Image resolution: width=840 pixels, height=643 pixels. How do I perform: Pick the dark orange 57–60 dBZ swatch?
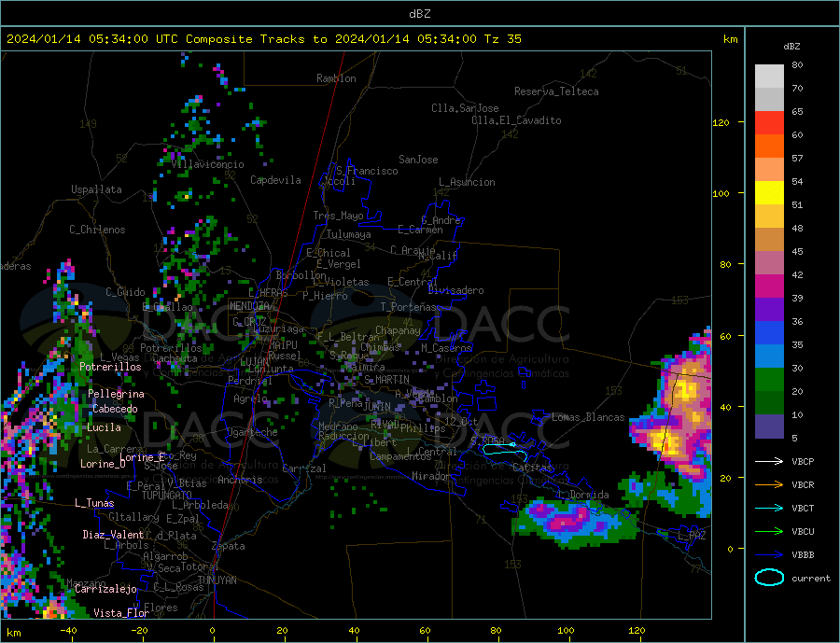pos(769,147)
